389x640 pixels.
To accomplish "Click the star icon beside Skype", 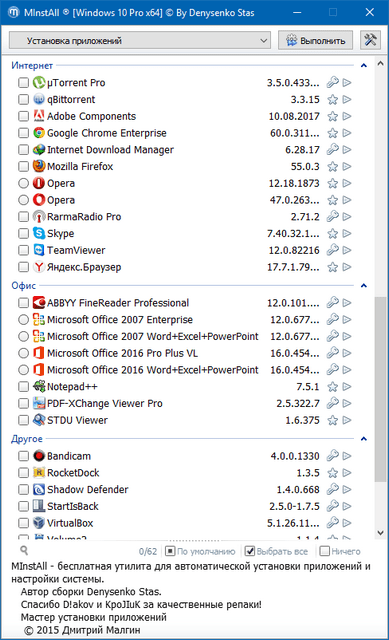I will [333, 233].
